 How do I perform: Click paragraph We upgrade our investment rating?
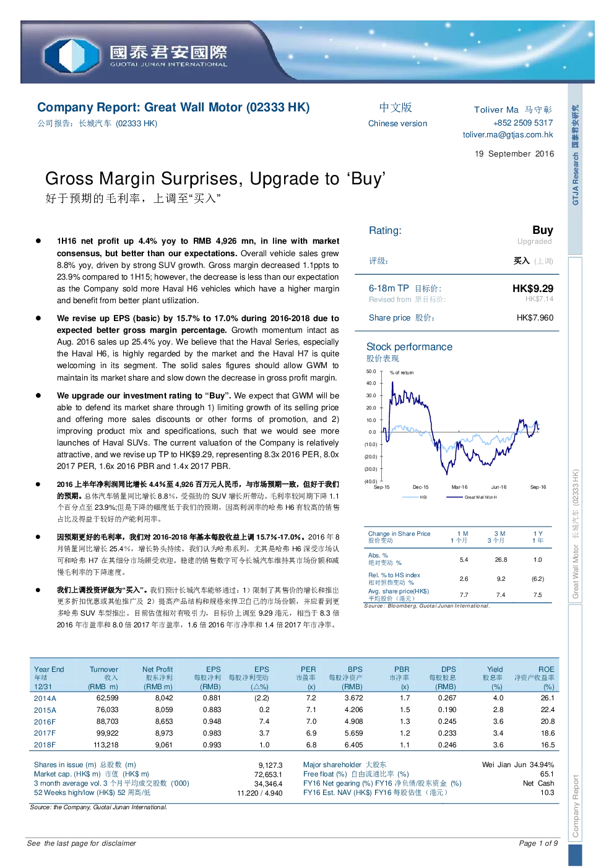click(x=198, y=431)
